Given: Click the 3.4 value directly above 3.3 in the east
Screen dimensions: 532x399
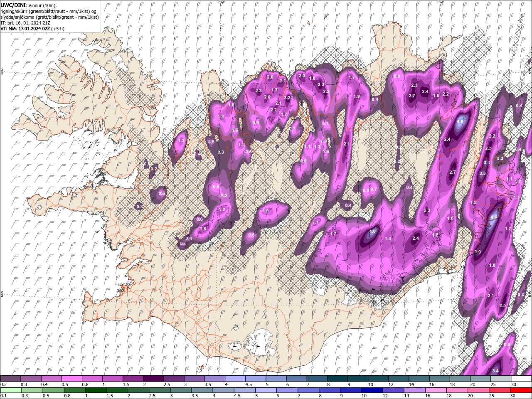Looking at the screenshot, I should click(x=487, y=163).
